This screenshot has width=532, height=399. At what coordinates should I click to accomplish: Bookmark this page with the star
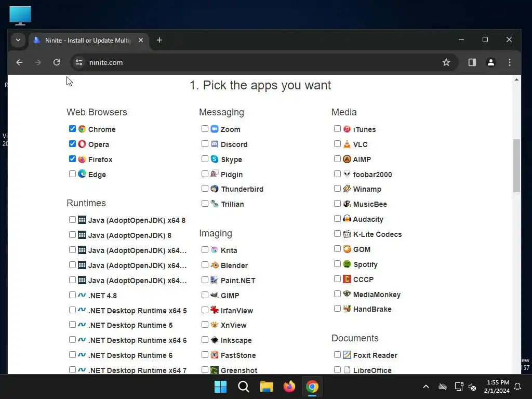click(x=446, y=62)
